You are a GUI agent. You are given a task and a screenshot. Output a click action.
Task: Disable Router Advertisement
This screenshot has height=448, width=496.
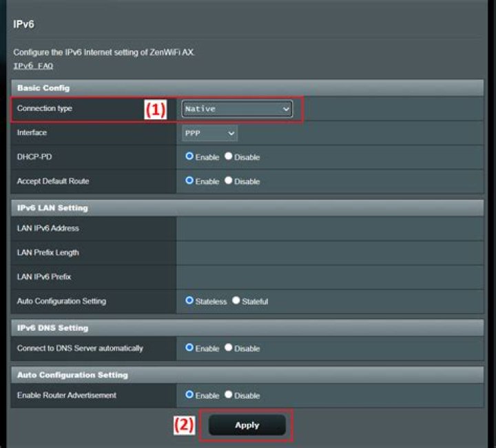(229, 395)
